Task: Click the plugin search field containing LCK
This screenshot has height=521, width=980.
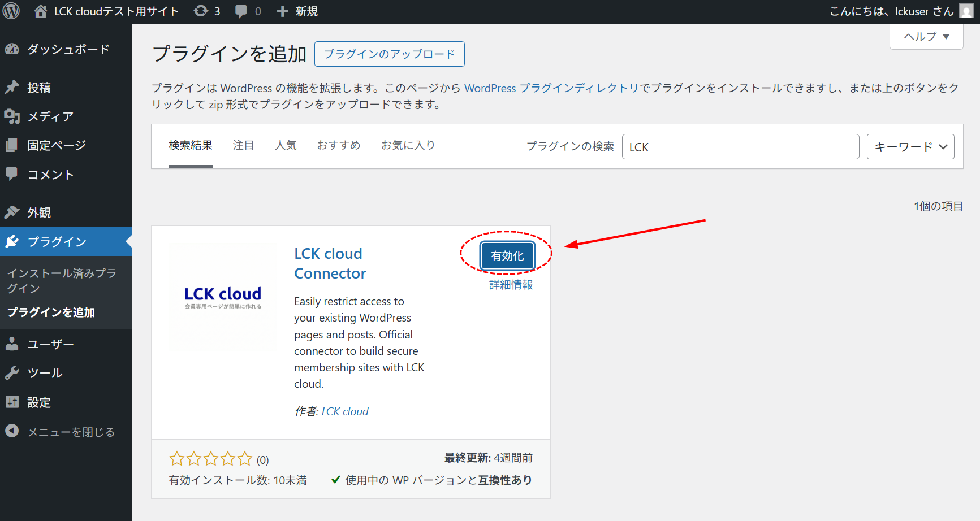Action: pyautogui.click(x=740, y=147)
